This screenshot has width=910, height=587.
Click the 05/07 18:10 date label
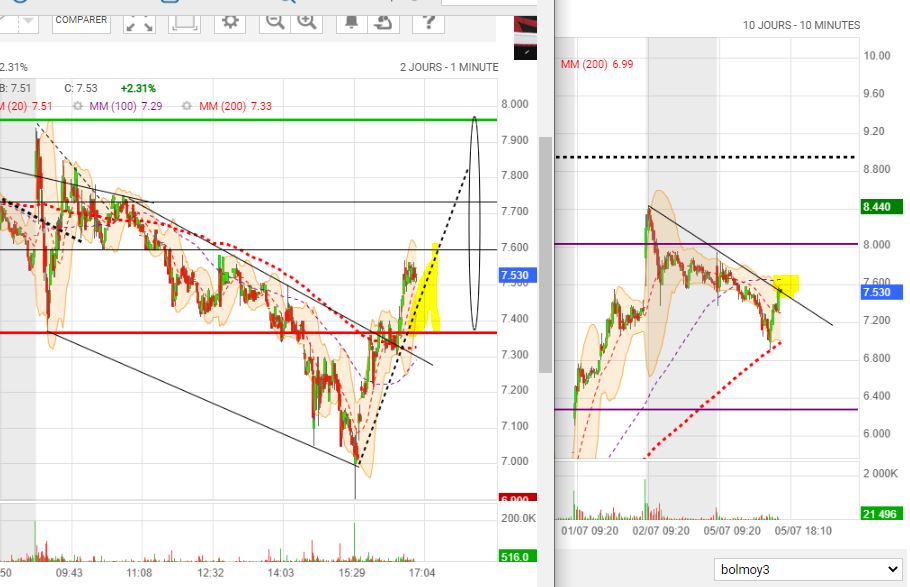tap(803, 531)
